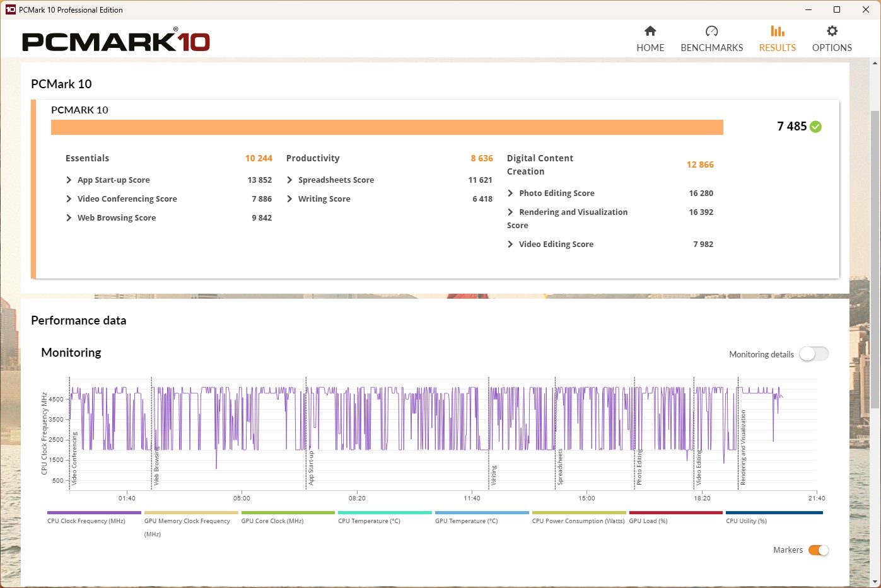Expand Web Browsing Score
The image size is (881, 588).
click(69, 218)
